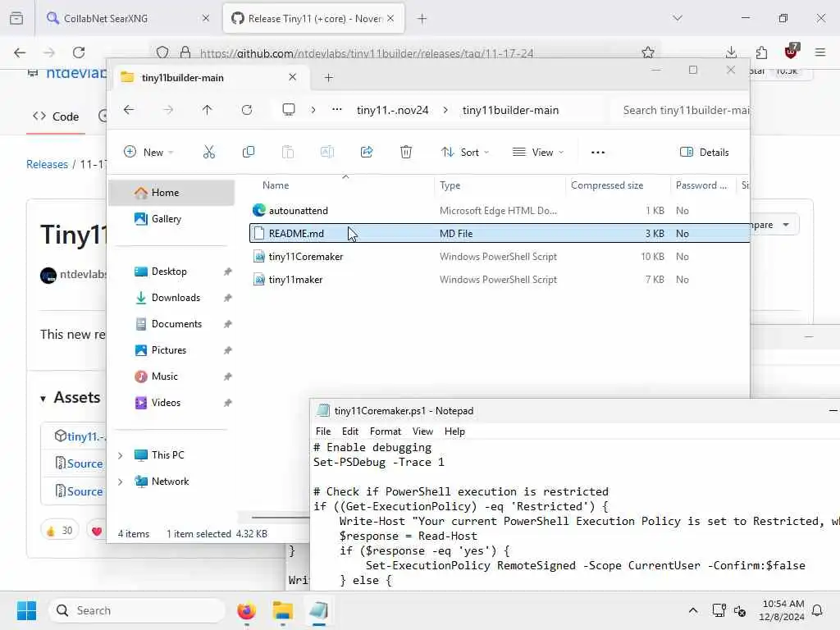Click Cut scissors icon in Explorer toolbar
This screenshot has width=840, height=630.
click(209, 152)
